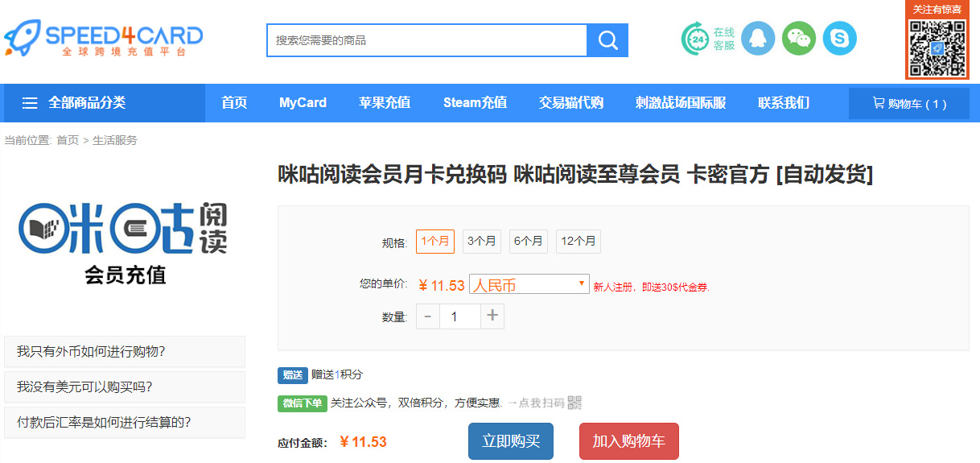Decrease quantity with the minus button

tap(427, 316)
